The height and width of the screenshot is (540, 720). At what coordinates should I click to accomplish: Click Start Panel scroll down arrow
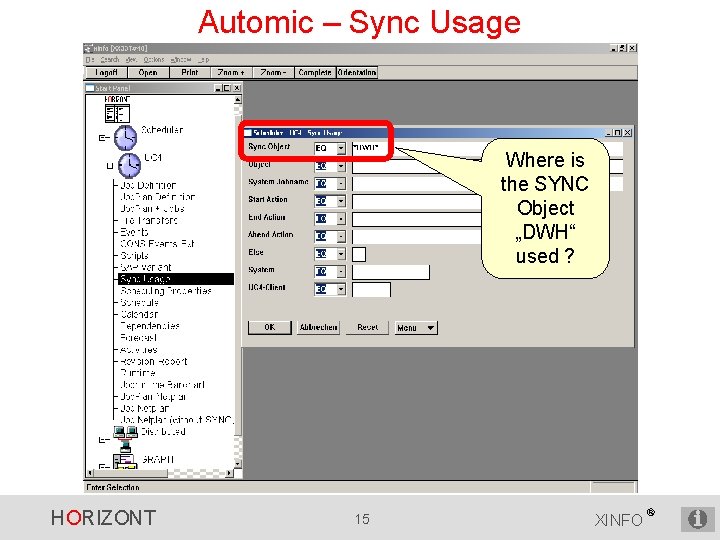(x=237, y=464)
